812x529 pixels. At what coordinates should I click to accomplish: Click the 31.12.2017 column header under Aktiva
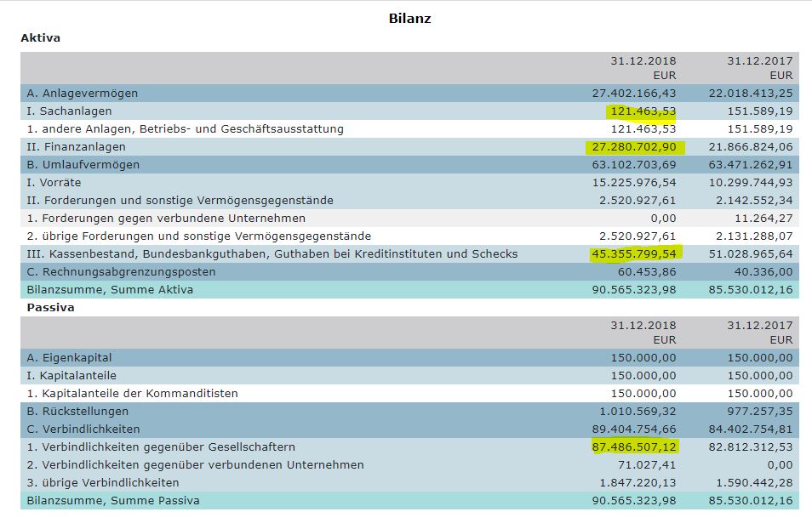[x=759, y=61]
